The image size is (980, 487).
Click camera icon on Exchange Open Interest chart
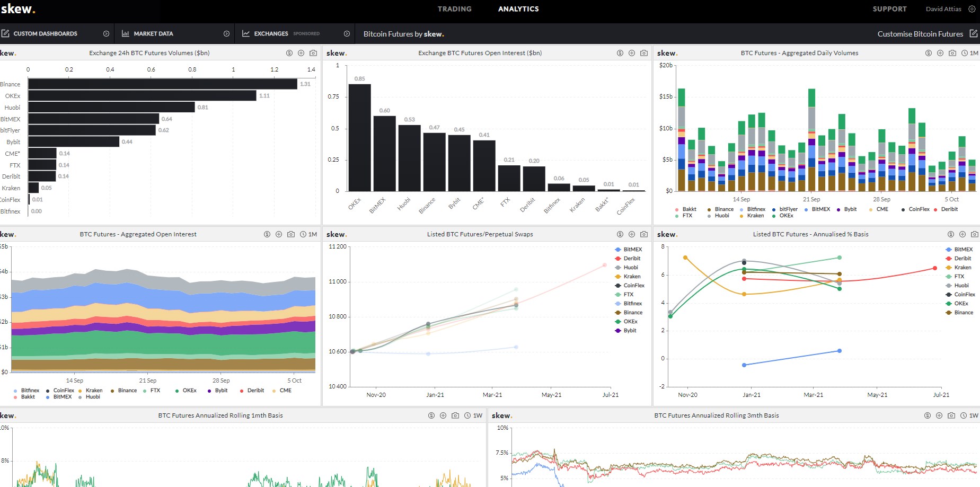[x=644, y=53]
